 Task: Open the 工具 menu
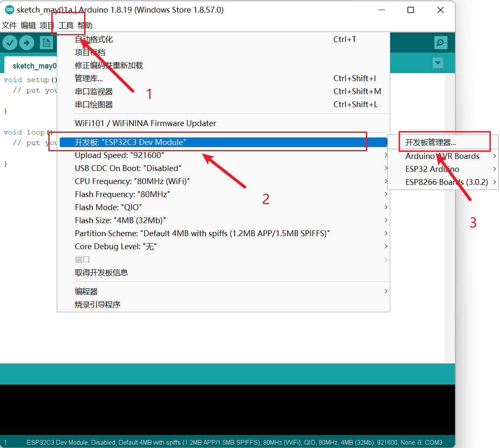pyautogui.click(x=66, y=25)
